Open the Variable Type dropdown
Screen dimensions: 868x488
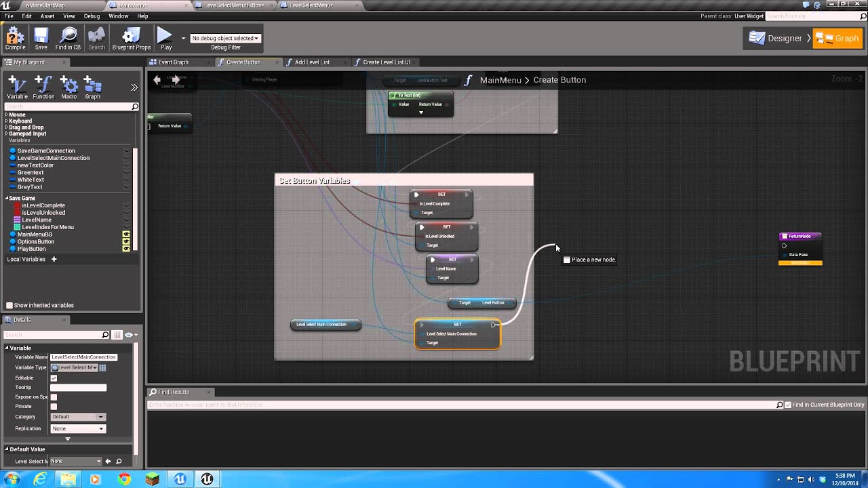coord(75,367)
